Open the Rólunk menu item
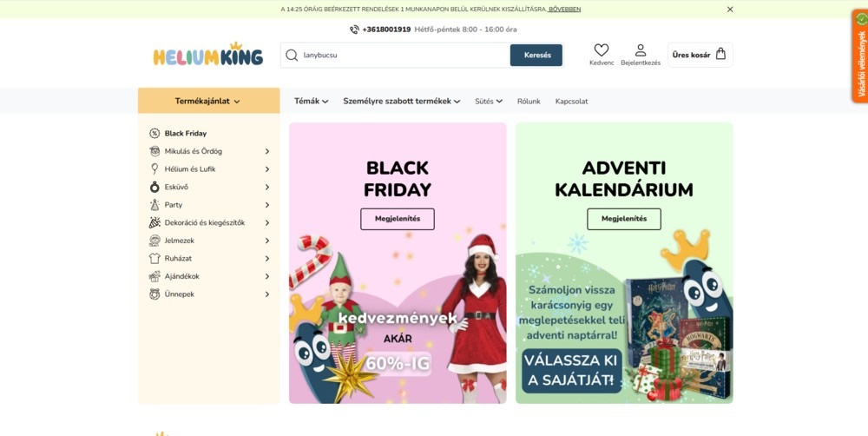The height and width of the screenshot is (436, 868). (529, 102)
